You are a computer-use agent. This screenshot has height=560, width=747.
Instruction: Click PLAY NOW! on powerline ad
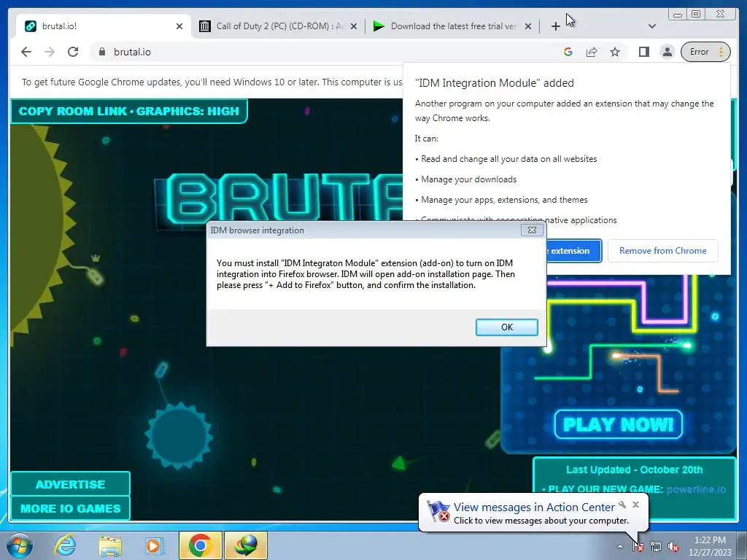[x=619, y=424]
